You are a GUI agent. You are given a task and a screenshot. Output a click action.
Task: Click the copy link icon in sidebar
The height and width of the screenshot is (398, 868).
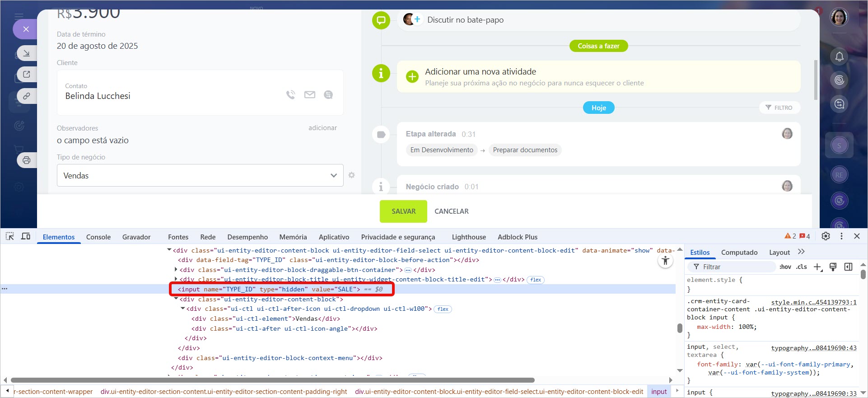(27, 96)
